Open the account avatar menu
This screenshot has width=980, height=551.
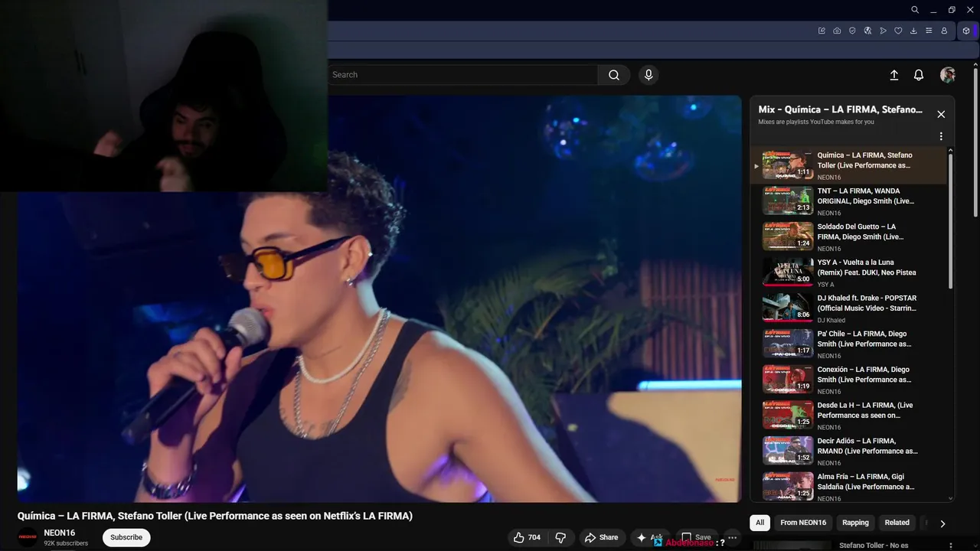tap(948, 75)
